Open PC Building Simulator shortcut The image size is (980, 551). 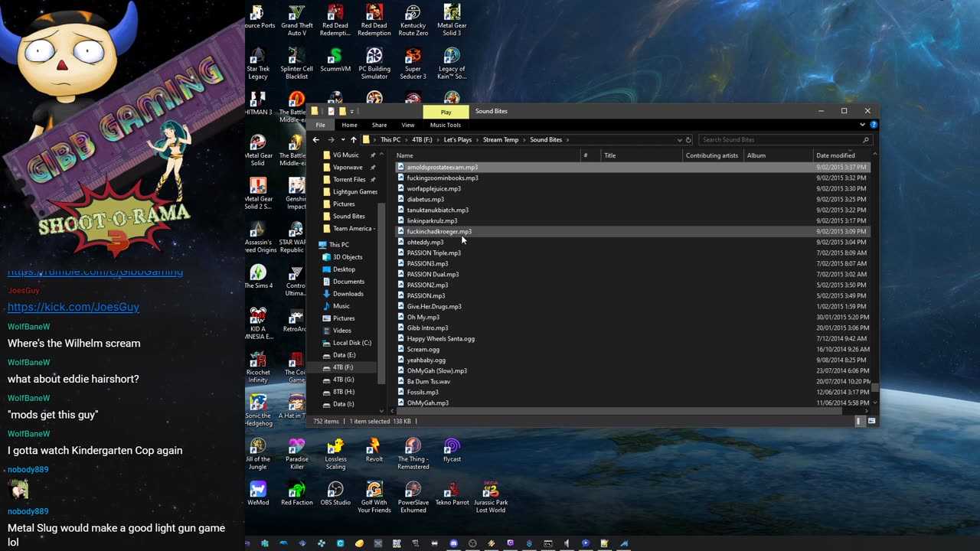374,64
